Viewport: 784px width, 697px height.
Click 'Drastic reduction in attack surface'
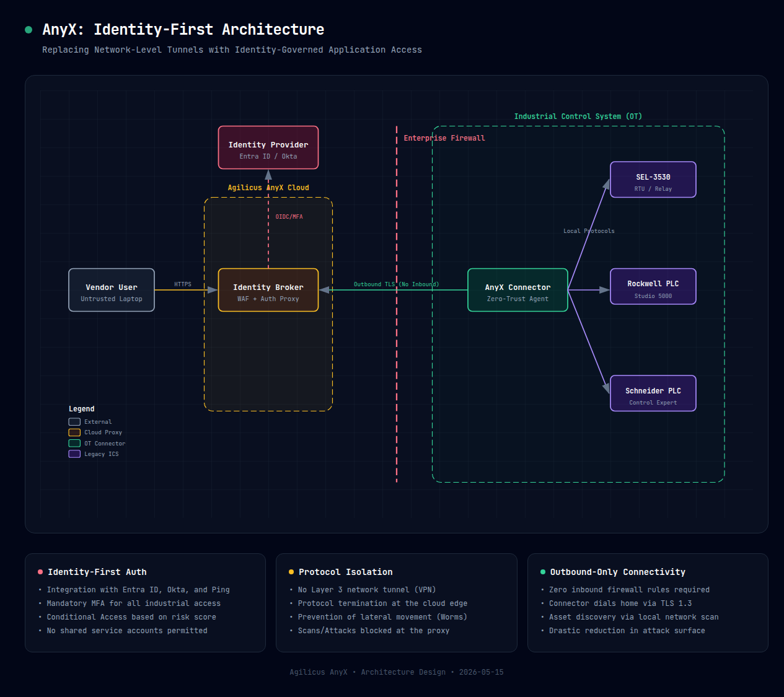tap(627, 631)
